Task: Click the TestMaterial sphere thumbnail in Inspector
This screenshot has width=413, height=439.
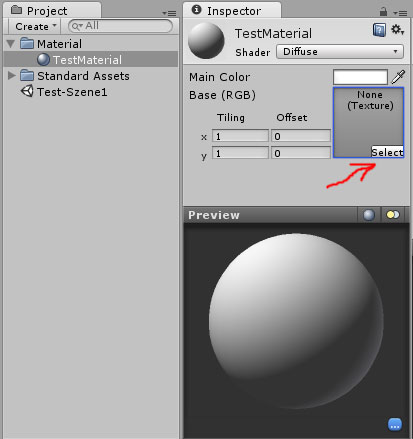Action: click(206, 41)
